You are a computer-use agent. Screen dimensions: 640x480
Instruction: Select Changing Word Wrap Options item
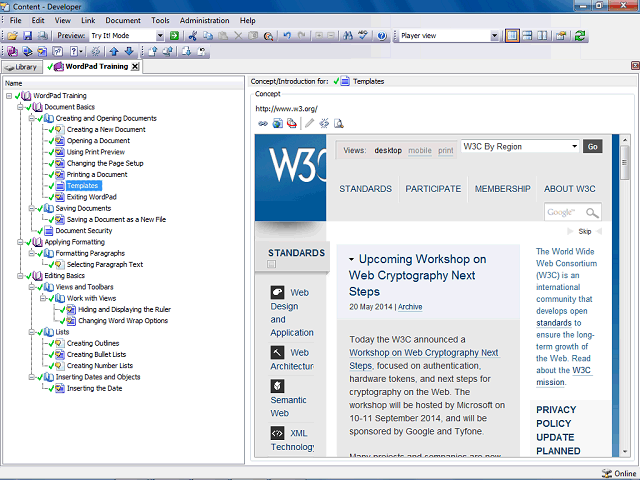123,321
